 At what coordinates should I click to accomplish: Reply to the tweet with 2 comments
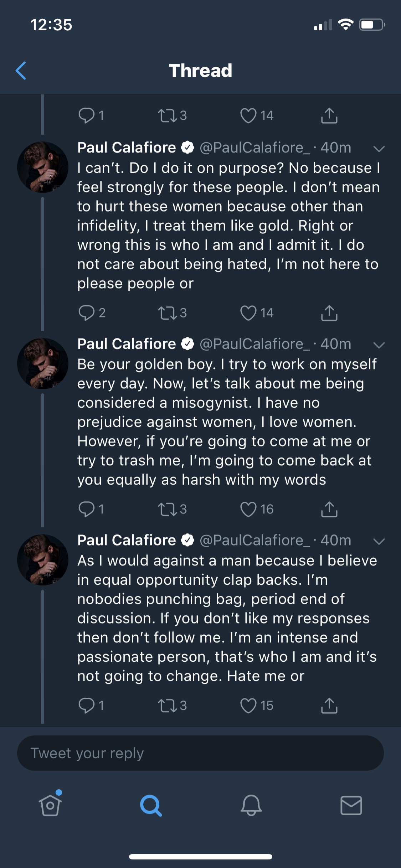point(86,313)
